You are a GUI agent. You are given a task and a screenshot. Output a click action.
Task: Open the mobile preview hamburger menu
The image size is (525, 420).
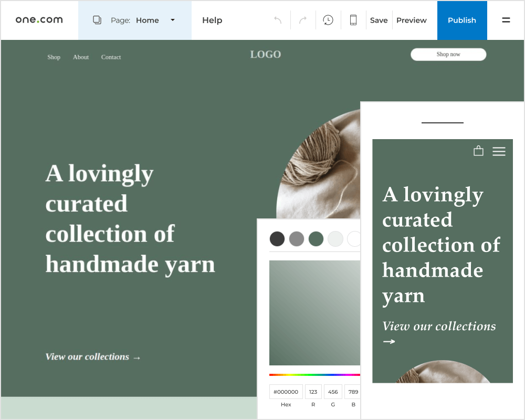click(499, 151)
